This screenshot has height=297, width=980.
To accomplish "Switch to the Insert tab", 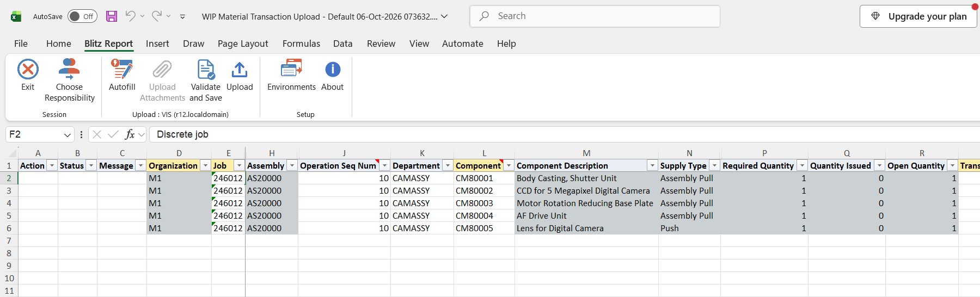I will pos(157,44).
